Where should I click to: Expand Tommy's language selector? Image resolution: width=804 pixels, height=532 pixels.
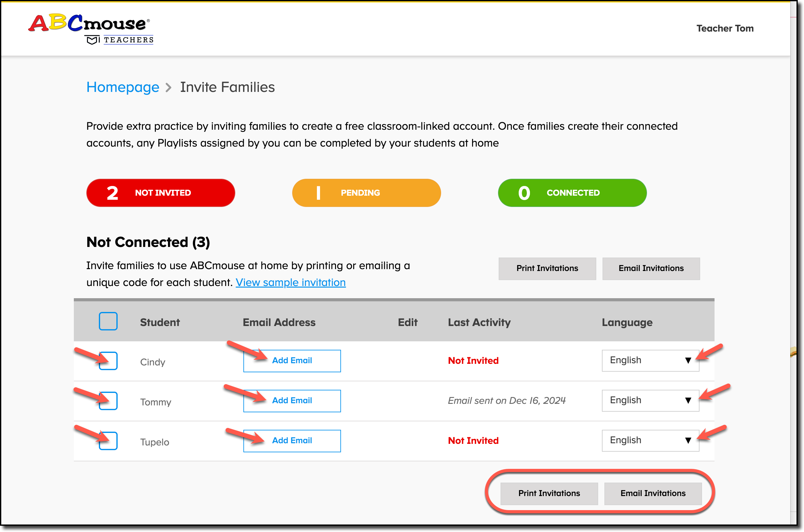(650, 400)
